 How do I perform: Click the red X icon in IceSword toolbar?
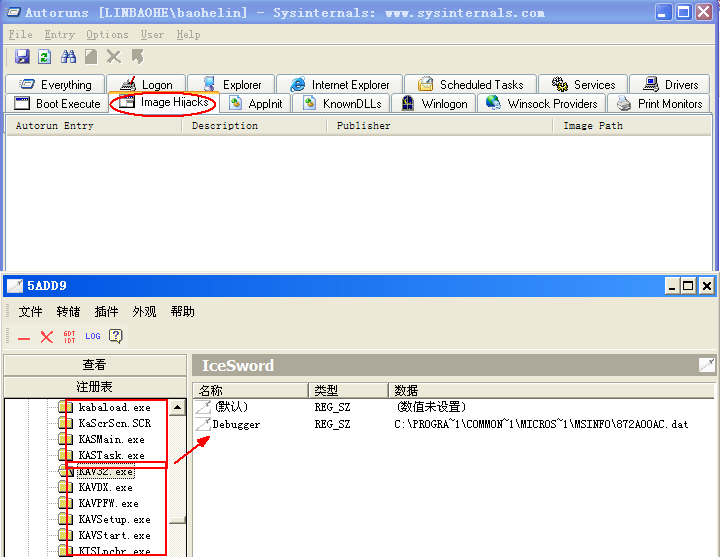tap(46, 337)
